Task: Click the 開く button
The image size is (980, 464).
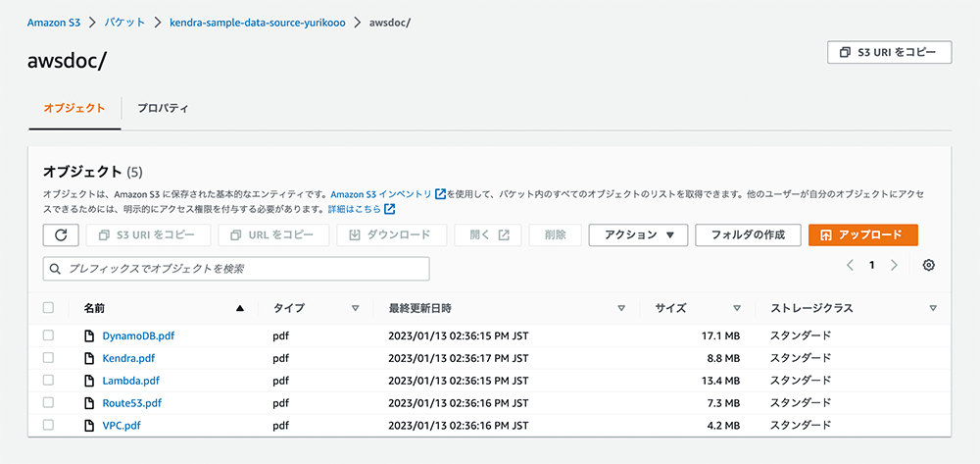Action: pyautogui.click(x=488, y=235)
